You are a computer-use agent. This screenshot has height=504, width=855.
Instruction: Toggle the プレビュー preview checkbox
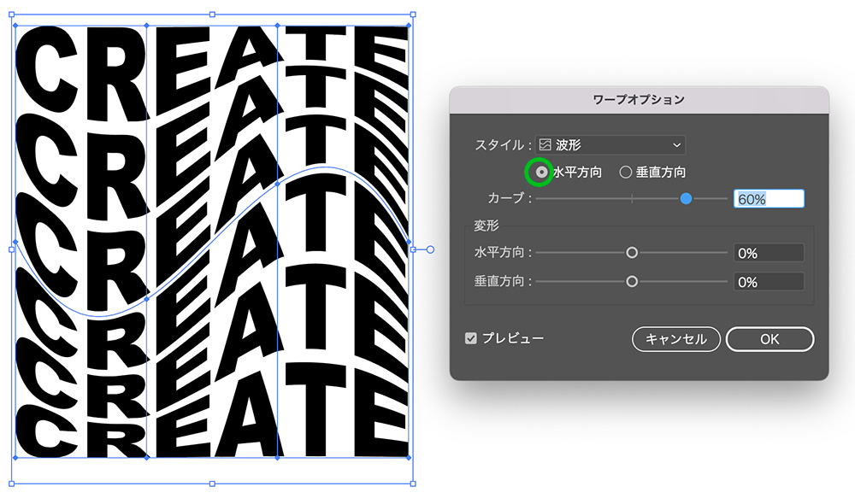tap(471, 338)
